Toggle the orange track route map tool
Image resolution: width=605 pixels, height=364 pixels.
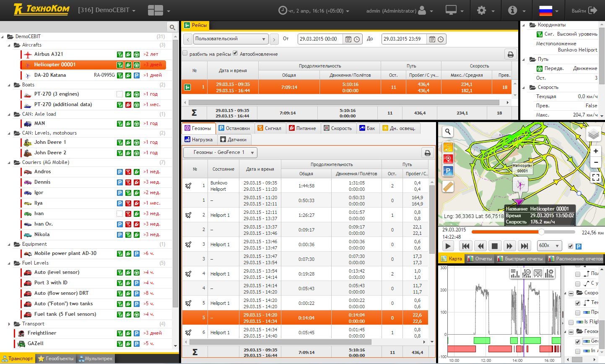(448, 147)
